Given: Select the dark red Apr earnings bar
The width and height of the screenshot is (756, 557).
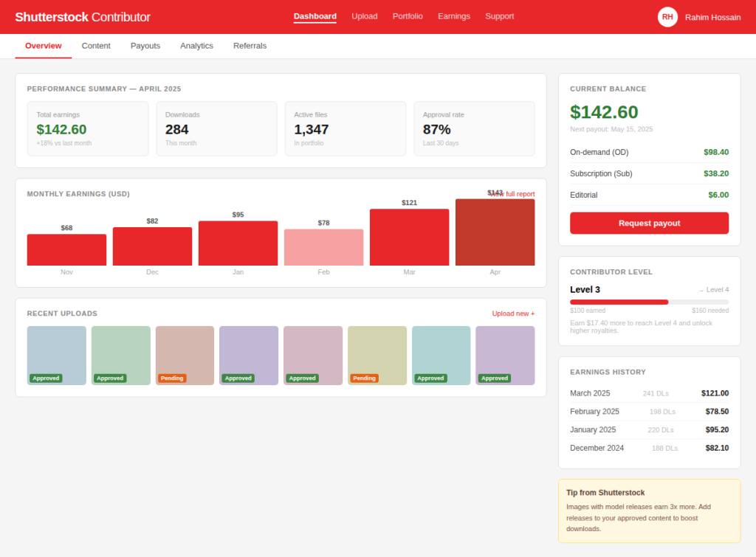Looking at the screenshot, I should (495, 232).
